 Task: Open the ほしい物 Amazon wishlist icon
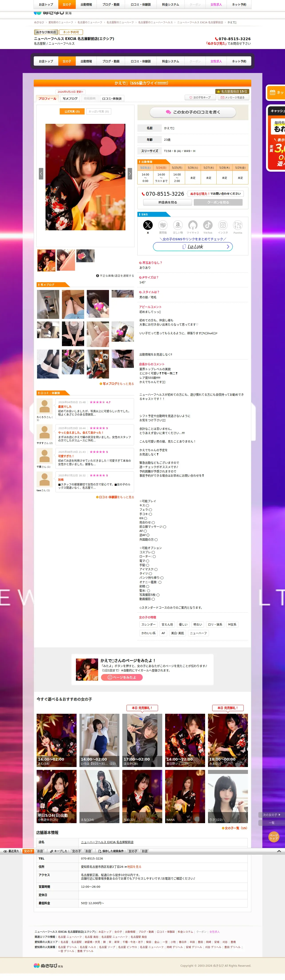point(178,225)
